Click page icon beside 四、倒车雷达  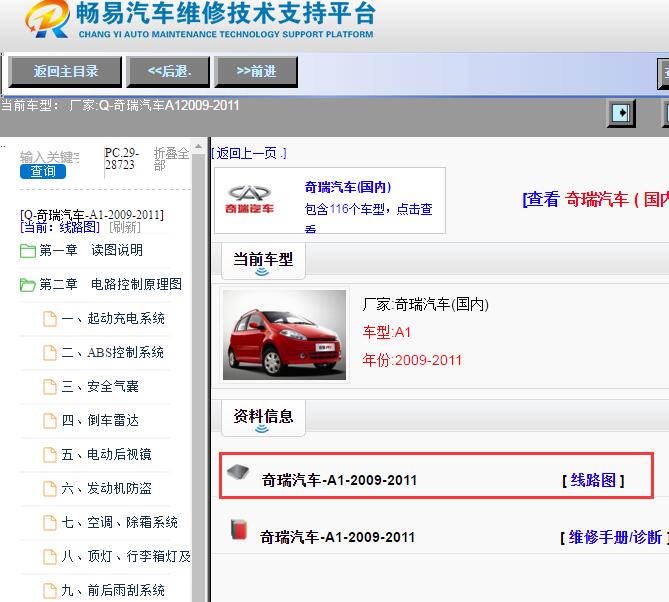tap(50, 421)
